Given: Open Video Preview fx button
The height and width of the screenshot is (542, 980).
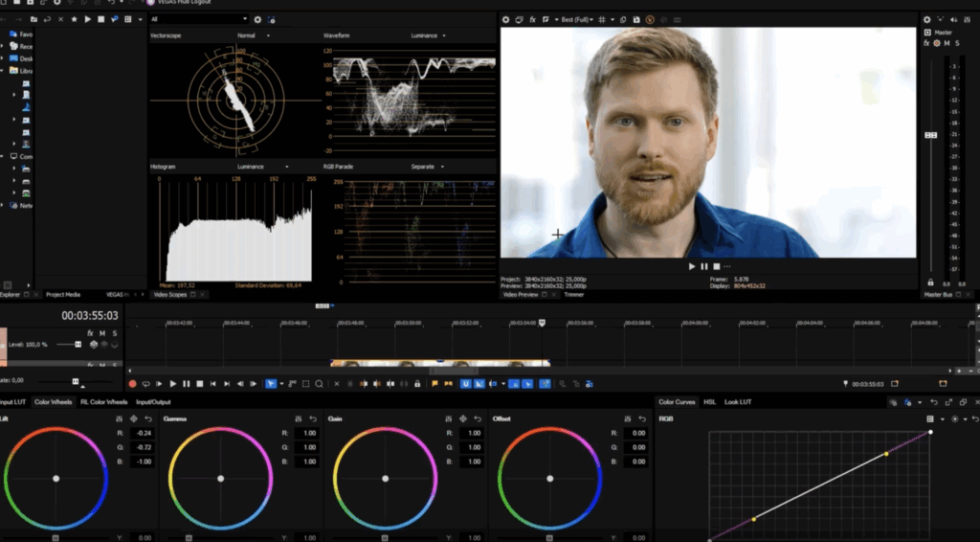Looking at the screenshot, I should [x=532, y=20].
